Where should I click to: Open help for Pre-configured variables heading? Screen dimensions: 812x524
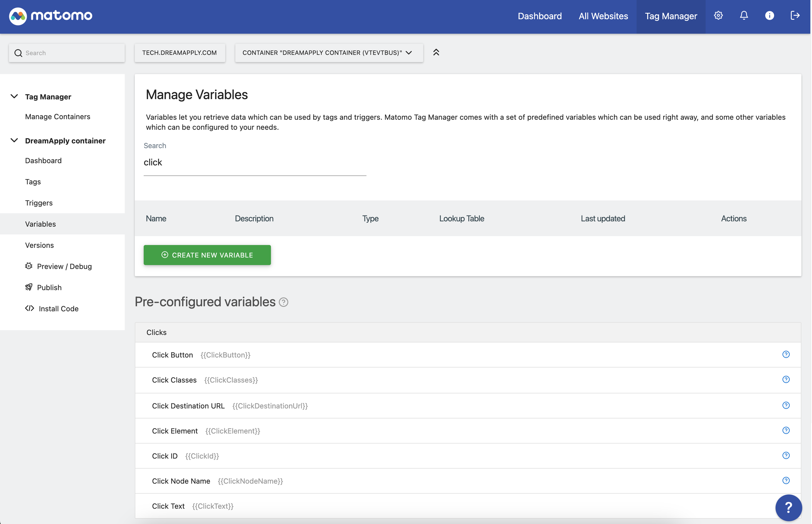click(x=283, y=302)
